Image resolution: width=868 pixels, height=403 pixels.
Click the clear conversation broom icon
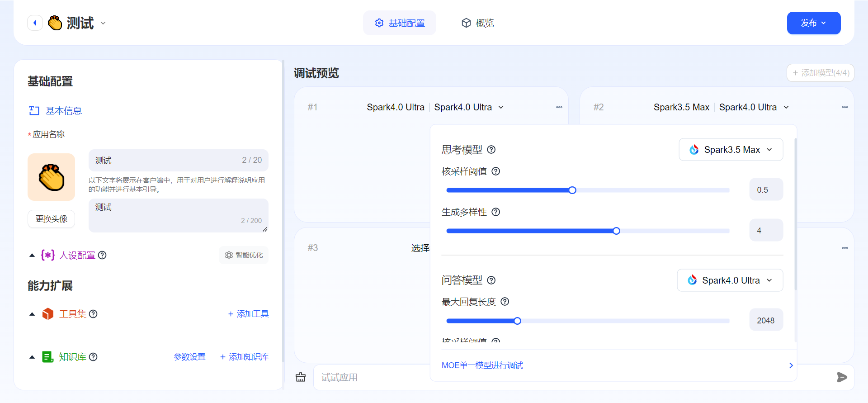click(x=301, y=377)
